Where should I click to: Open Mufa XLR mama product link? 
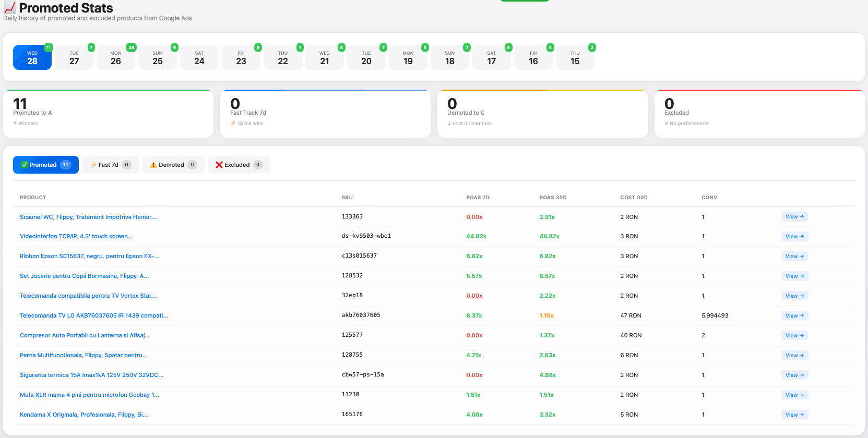pyautogui.click(x=90, y=395)
